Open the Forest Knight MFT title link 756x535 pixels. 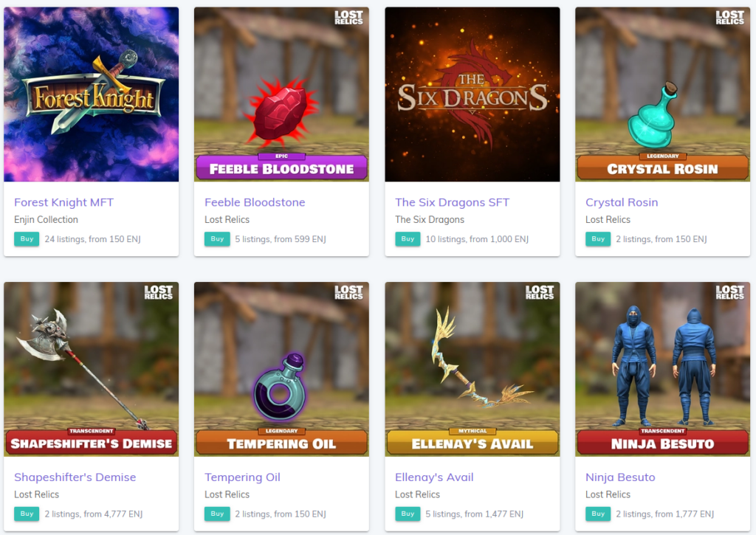click(x=63, y=202)
